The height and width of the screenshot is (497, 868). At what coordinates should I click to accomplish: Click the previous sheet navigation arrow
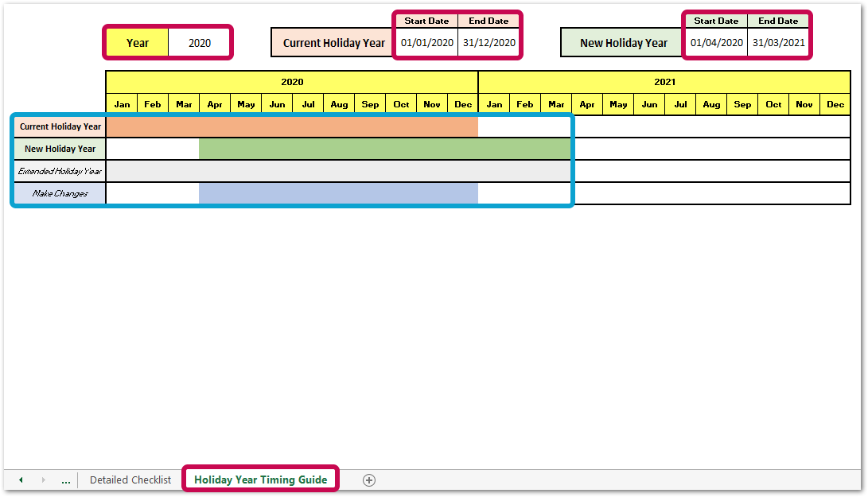point(20,480)
